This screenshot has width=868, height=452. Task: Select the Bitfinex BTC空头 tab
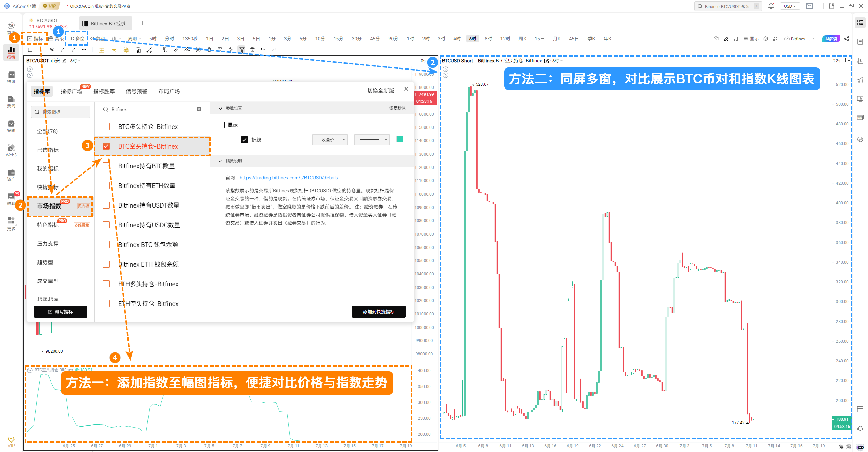[x=105, y=23]
